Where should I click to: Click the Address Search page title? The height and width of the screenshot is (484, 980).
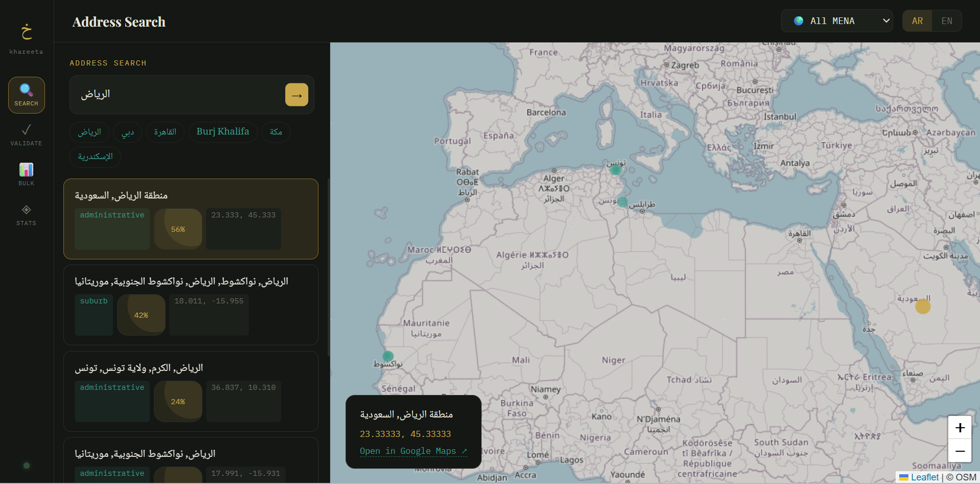click(119, 22)
